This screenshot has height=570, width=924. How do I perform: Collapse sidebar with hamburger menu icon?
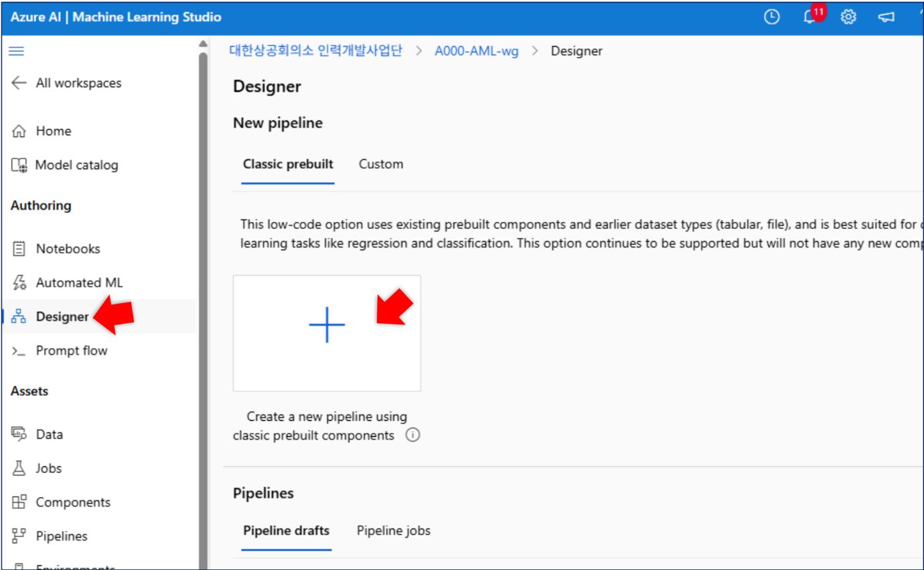[x=17, y=51]
